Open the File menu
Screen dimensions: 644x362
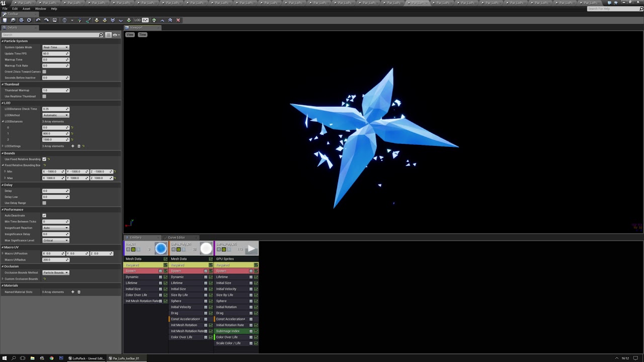[5, 9]
